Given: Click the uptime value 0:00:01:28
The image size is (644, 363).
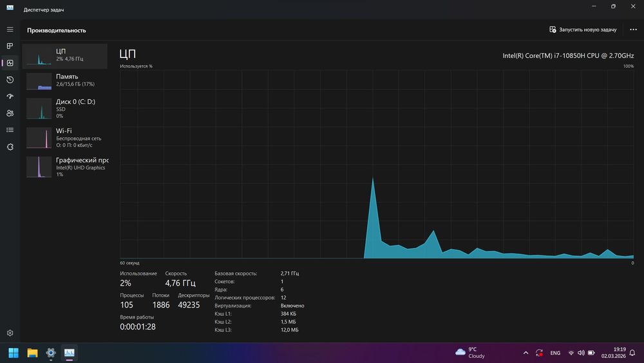Looking at the screenshot, I should 138,327.
